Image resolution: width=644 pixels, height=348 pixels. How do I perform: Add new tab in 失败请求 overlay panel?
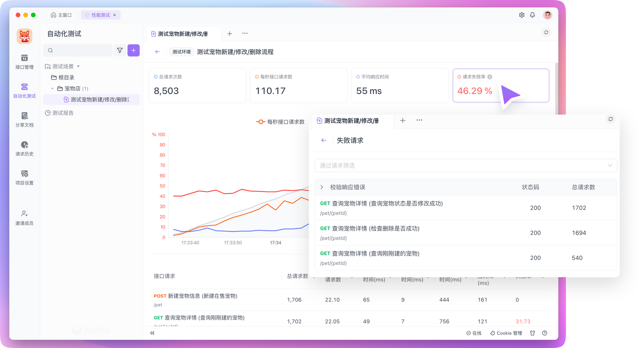pyautogui.click(x=403, y=120)
